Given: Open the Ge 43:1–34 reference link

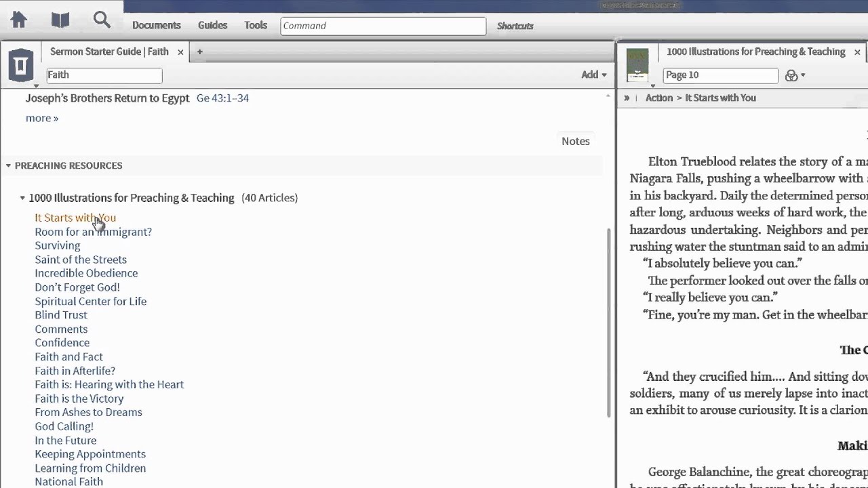Looking at the screenshot, I should (222, 98).
